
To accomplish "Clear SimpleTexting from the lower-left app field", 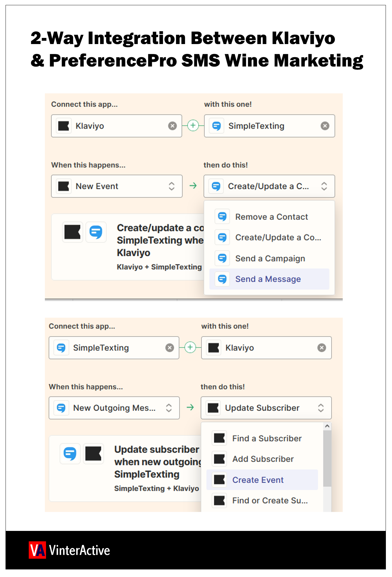I will click(170, 348).
